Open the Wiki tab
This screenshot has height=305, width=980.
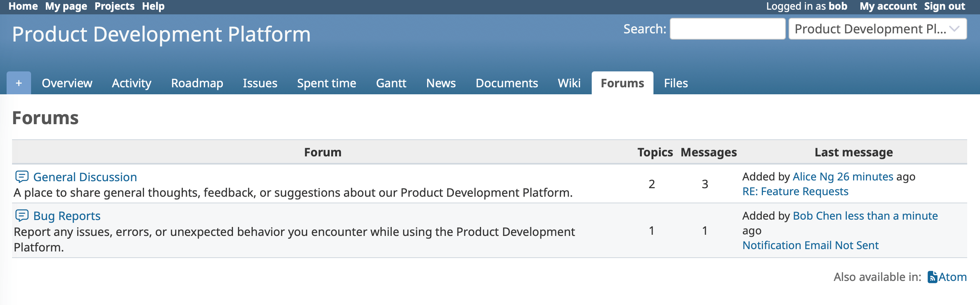[569, 83]
